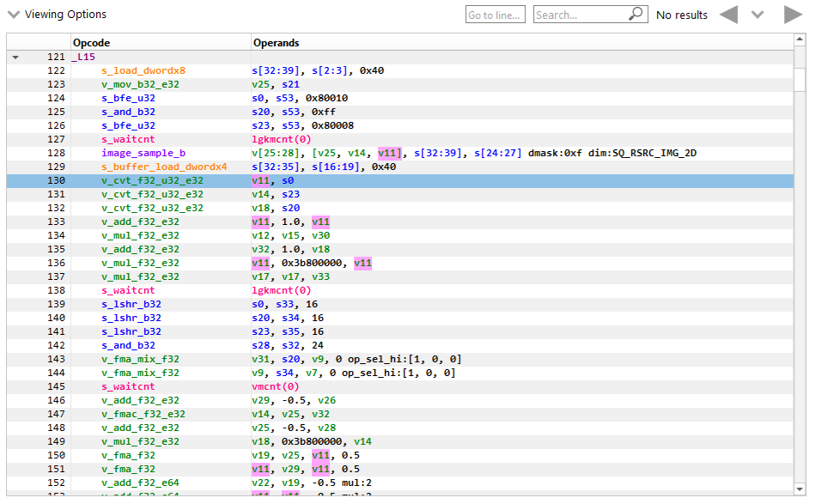Click the highlighted v11 operand on line 133

260,222
